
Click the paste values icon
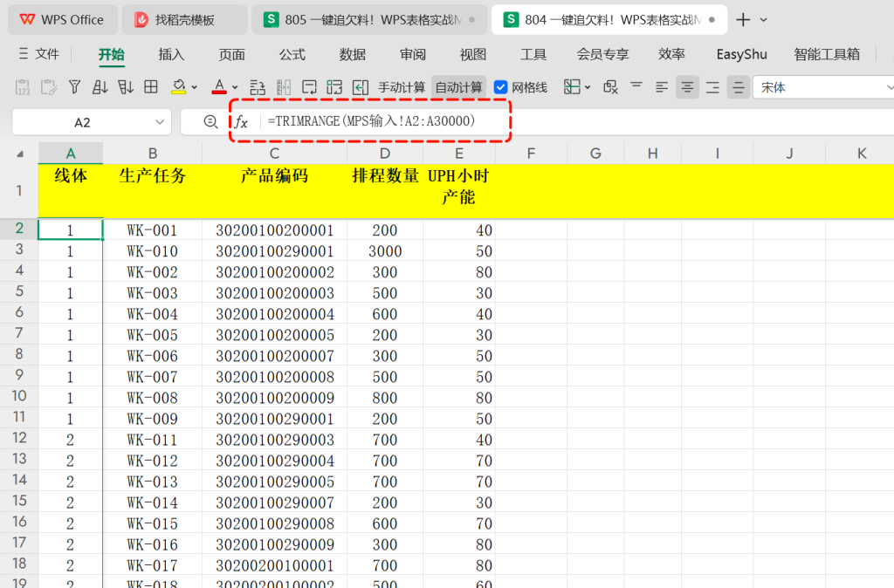tap(22, 87)
